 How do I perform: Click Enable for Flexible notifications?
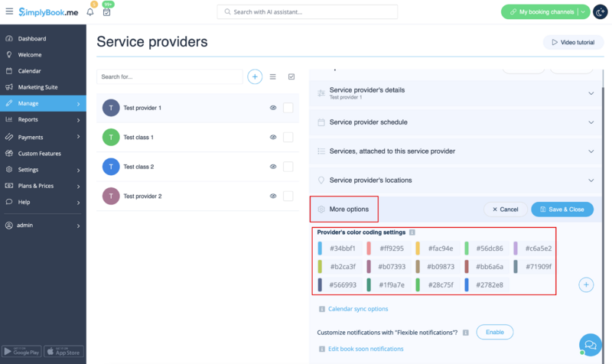(495, 333)
